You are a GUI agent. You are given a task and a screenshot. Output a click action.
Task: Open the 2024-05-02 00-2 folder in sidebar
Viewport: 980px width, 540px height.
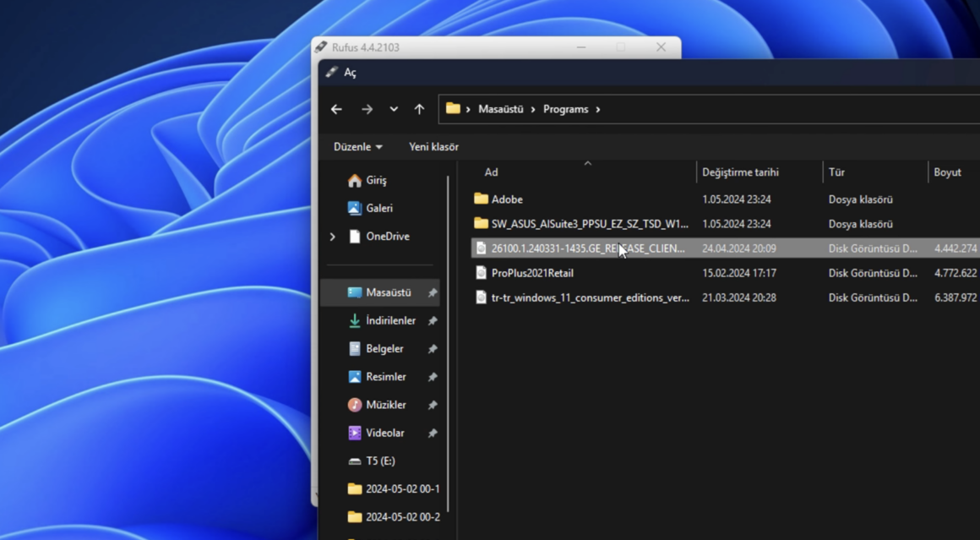coord(402,517)
